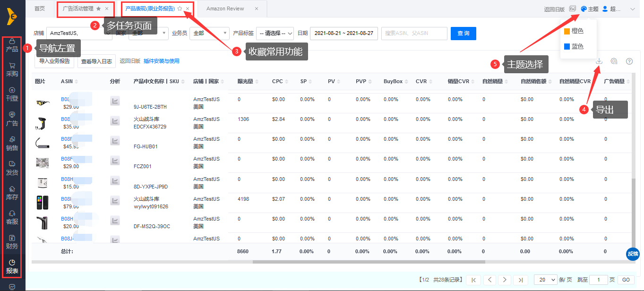The height and width of the screenshot is (291, 644).
Task: Go to next page arrow in pagination
Action: (x=505, y=280)
